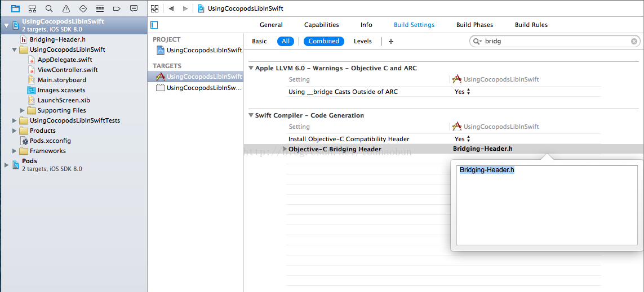Select Combined view mode
The height and width of the screenshot is (292, 644).
tap(323, 41)
